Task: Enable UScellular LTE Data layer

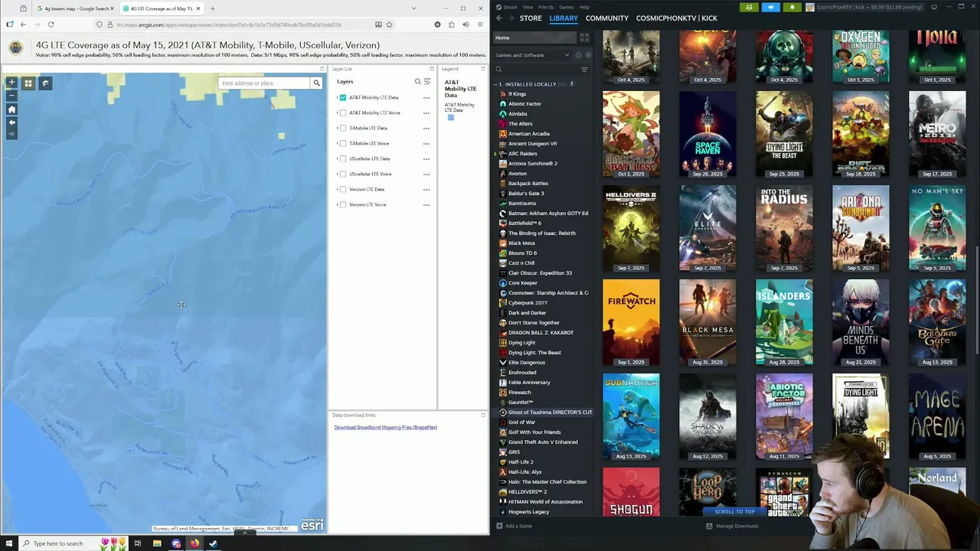Action: tap(343, 159)
